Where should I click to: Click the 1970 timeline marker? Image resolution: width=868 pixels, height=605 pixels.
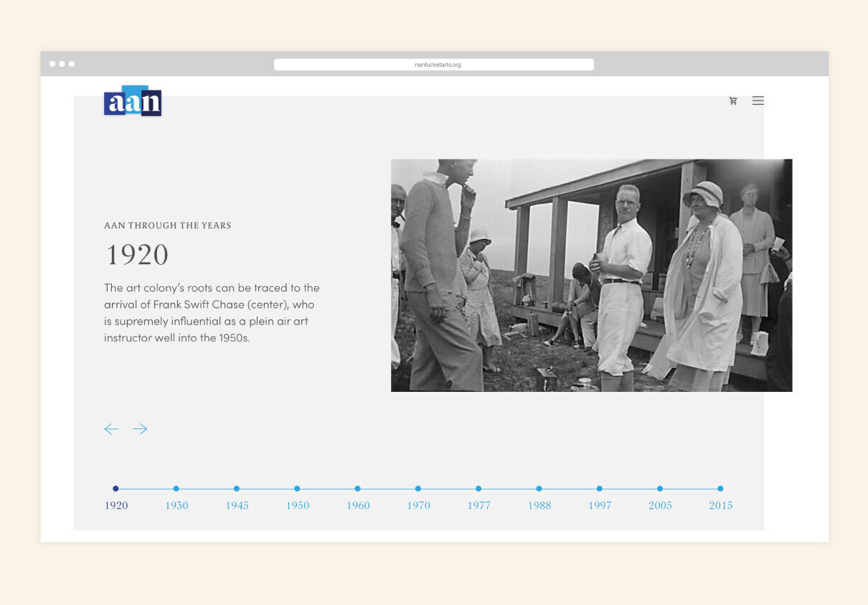tap(418, 489)
